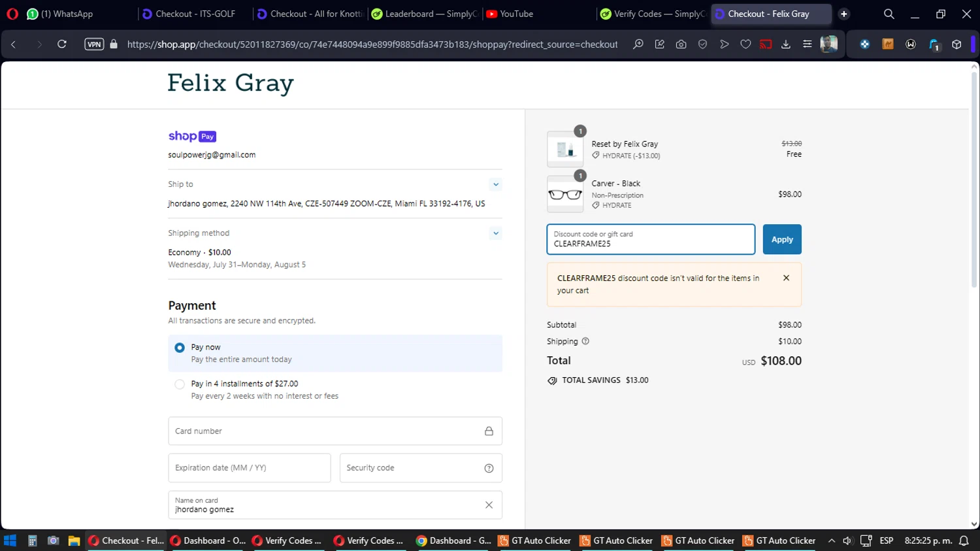Click the red cast icon
This screenshot has width=980, height=551.
point(766,44)
